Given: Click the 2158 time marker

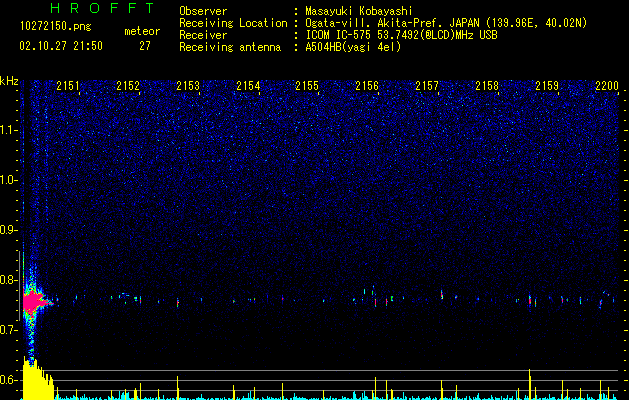Looking at the screenshot, I should click(487, 86).
